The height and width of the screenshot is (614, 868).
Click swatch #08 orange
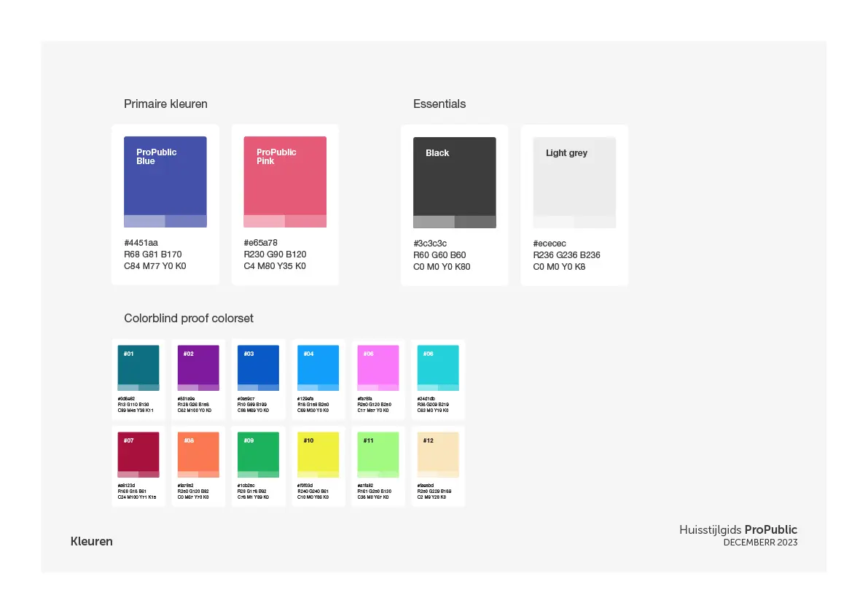pos(198,454)
